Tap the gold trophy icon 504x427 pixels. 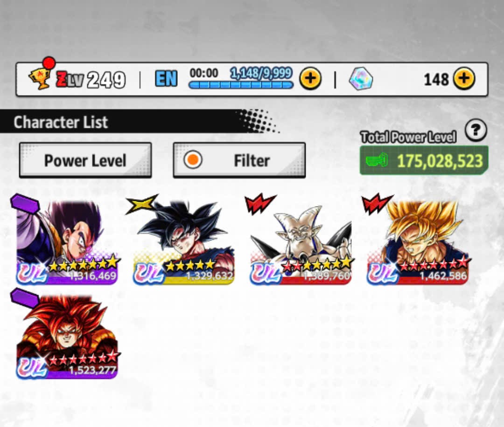(40, 78)
